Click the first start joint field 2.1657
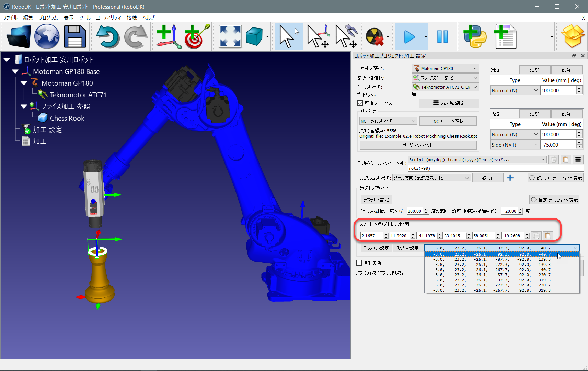This screenshot has width=588, height=371. click(x=372, y=236)
